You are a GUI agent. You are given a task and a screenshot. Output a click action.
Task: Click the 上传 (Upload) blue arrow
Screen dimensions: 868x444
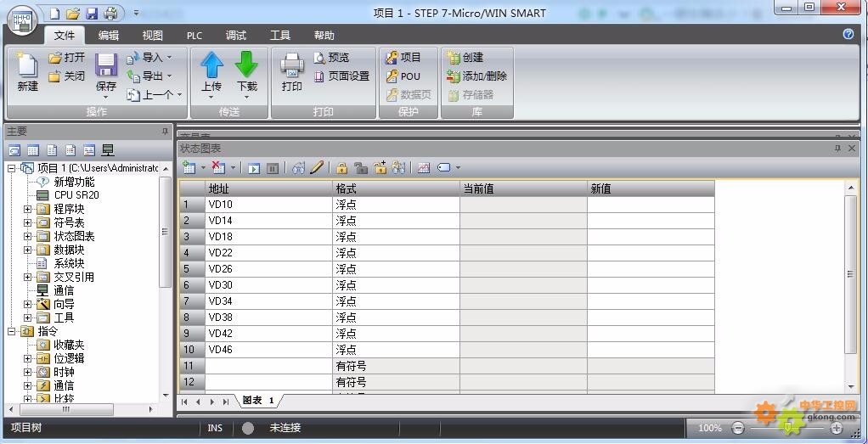(x=211, y=65)
